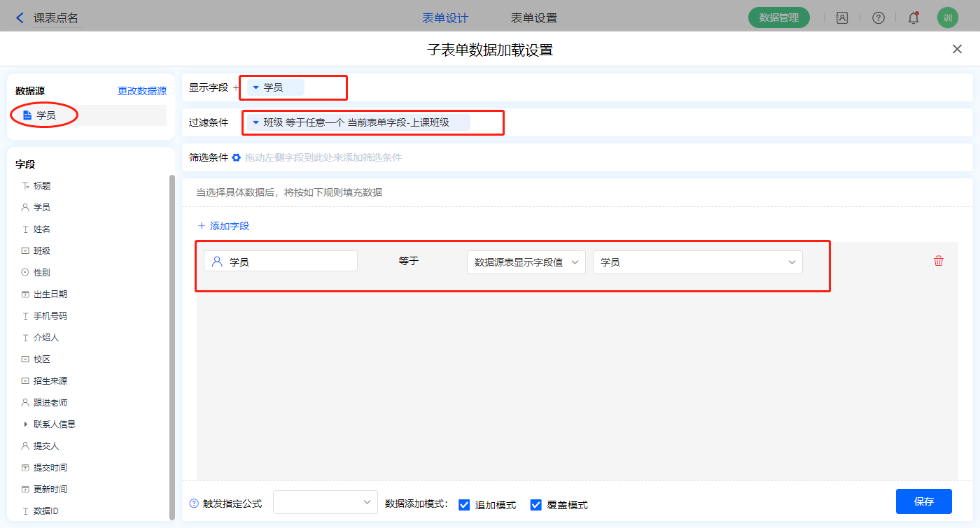The width and height of the screenshot is (980, 528).
Task: Click the 保存 button
Action: pyautogui.click(x=923, y=501)
